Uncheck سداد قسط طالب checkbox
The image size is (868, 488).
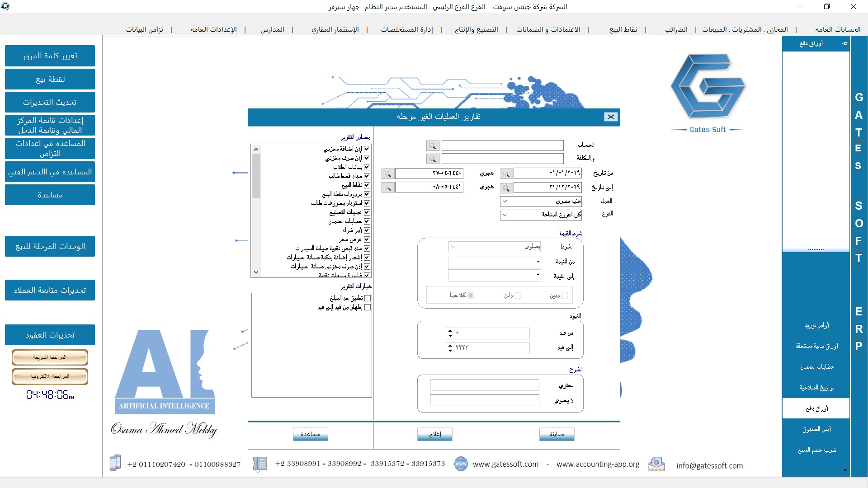367,176
